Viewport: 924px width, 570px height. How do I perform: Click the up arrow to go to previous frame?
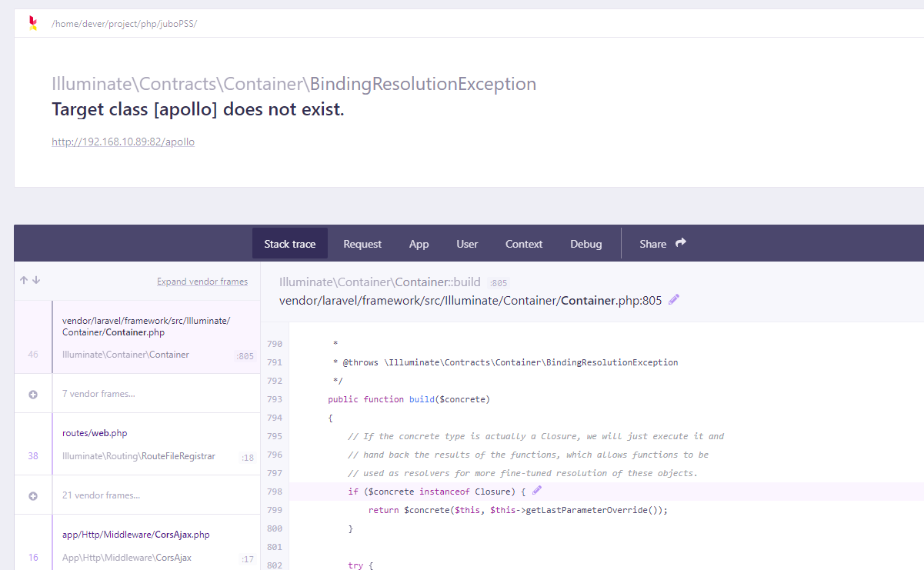coord(23,281)
